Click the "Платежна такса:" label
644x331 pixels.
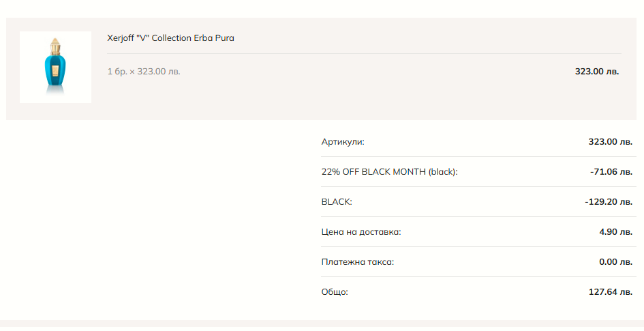click(358, 262)
